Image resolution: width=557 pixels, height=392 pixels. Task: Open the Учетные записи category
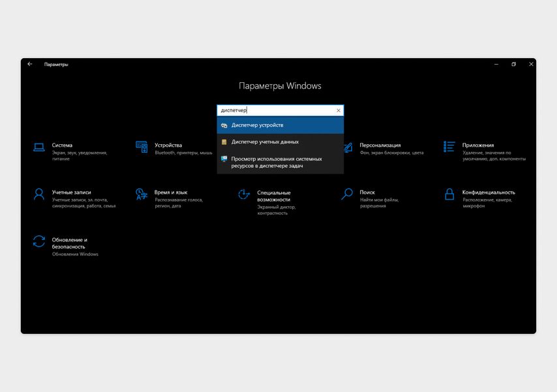coord(71,192)
